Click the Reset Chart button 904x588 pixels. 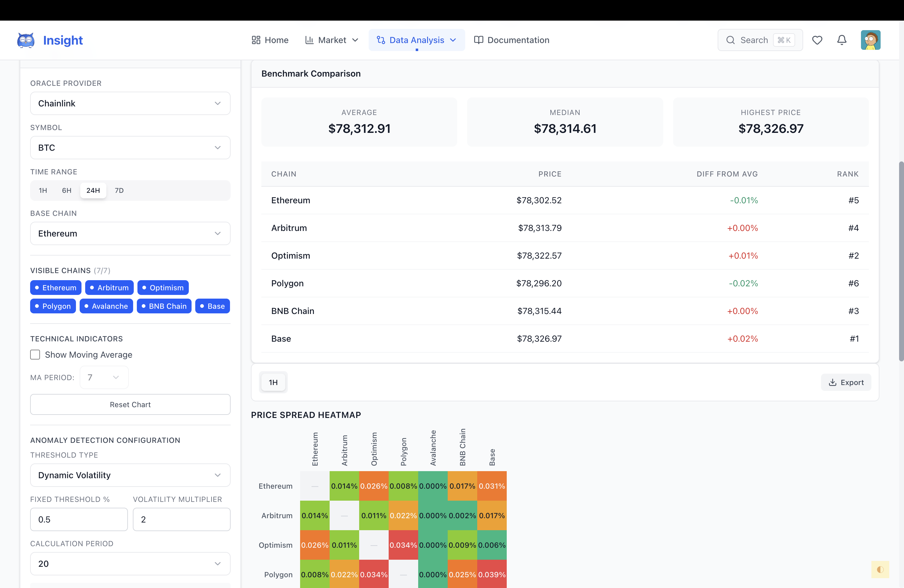130,404
